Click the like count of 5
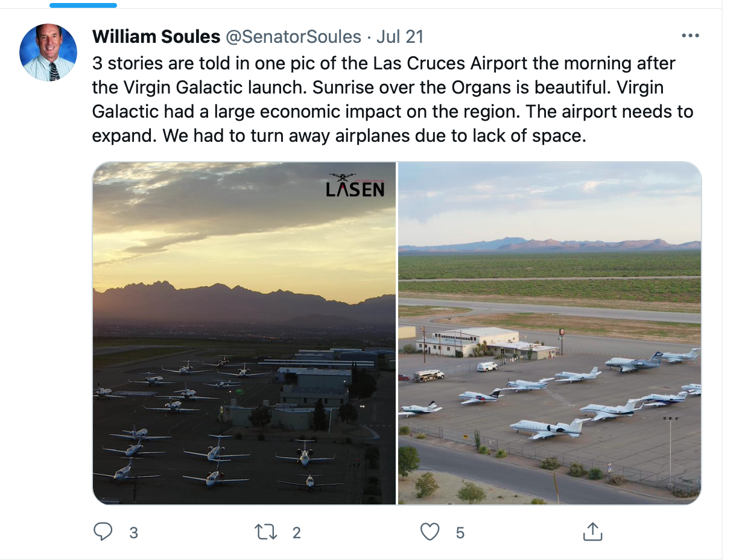Viewport: 748px width, 560px height. [460, 533]
